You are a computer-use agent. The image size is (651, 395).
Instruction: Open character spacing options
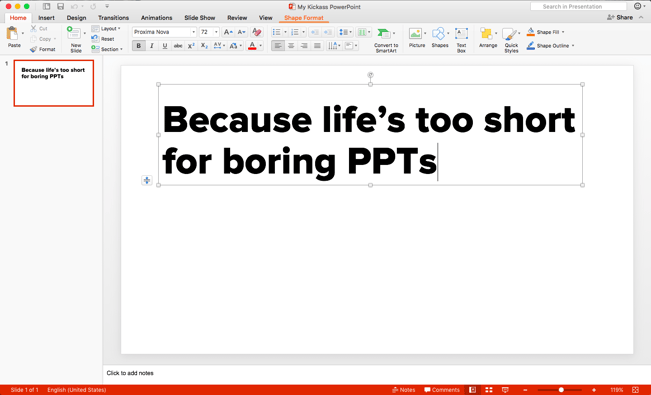pos(219,46)
